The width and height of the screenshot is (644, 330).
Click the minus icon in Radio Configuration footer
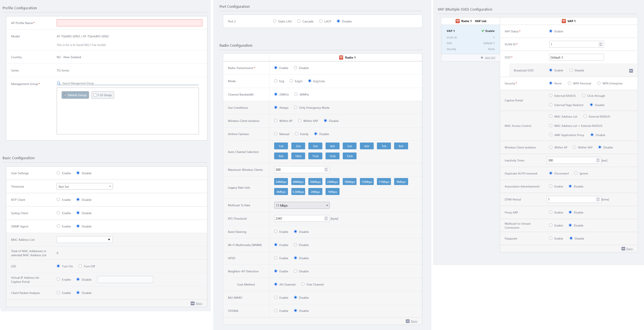point(408,321)
